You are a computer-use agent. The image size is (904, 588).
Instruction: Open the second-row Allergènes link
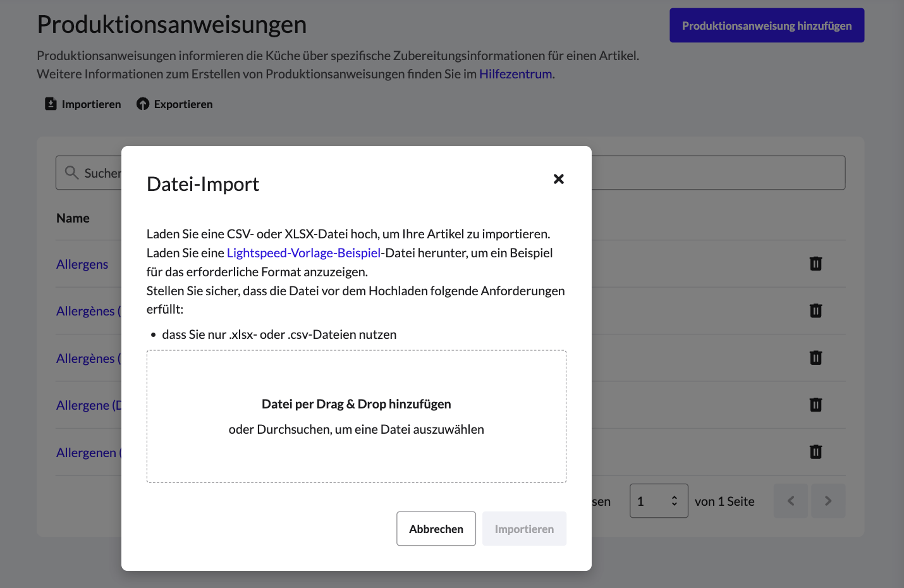(x=89, y=311)
